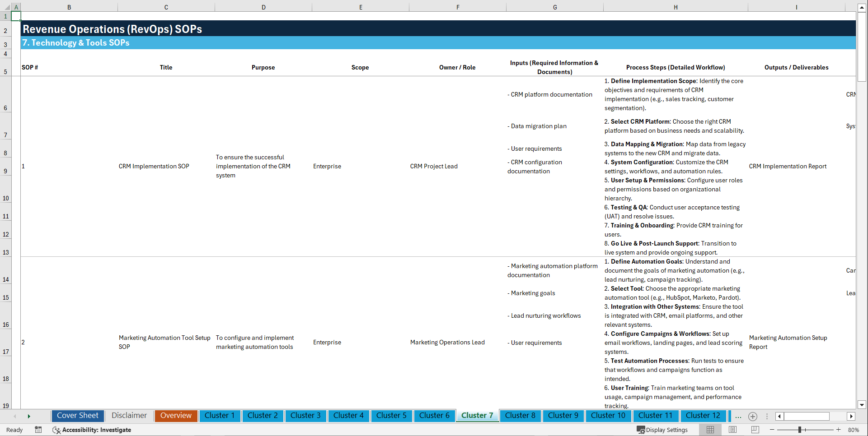This screenshot has width=868, height=436.
Task: Zoom out using the minus icon
Action: [773, 430]
